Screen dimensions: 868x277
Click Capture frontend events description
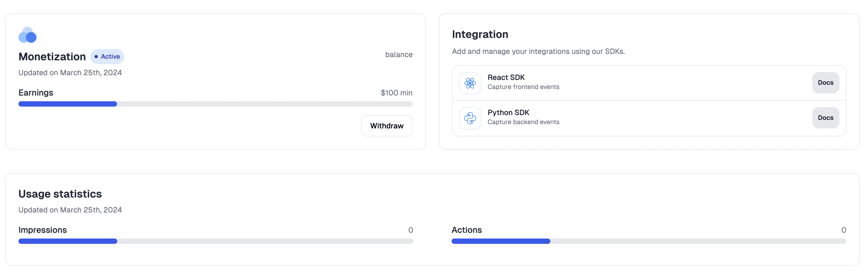[523, 87]
